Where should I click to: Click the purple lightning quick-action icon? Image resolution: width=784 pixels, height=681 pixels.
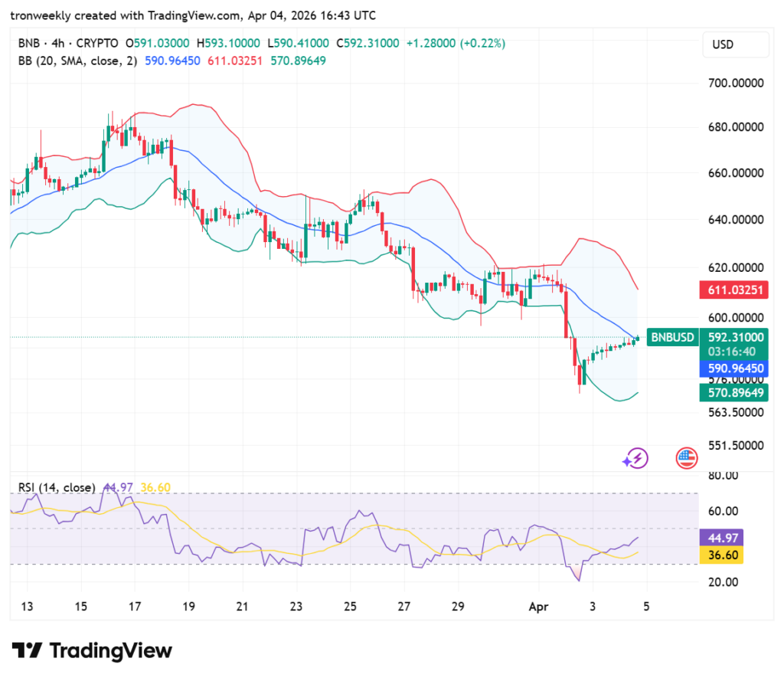635,457
